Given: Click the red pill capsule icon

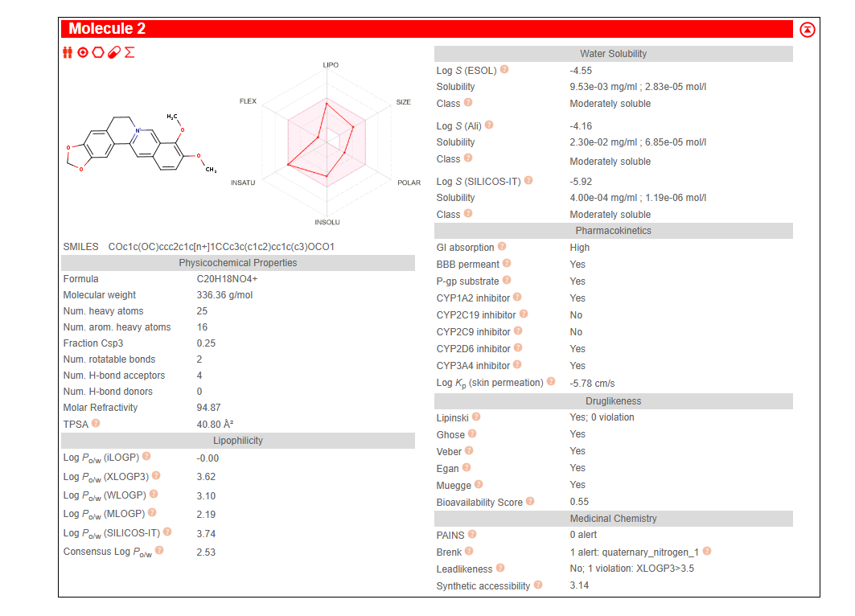Looking at the screenshot, I should click(x=113, y=52).
